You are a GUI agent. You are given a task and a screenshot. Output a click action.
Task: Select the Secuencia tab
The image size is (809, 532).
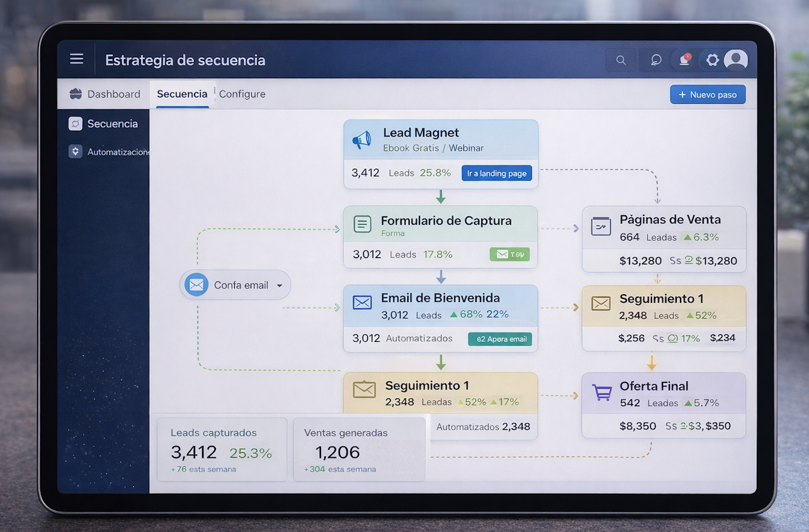click(182, 94)
